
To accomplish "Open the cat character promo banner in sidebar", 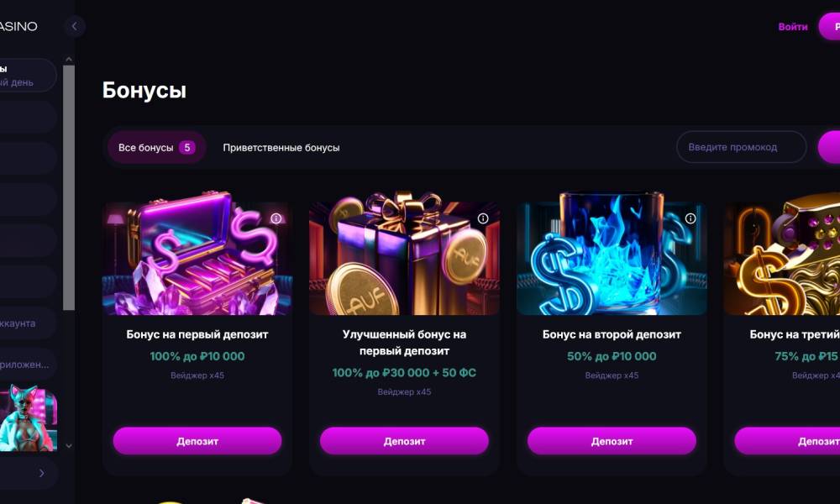I will point(28,419).
